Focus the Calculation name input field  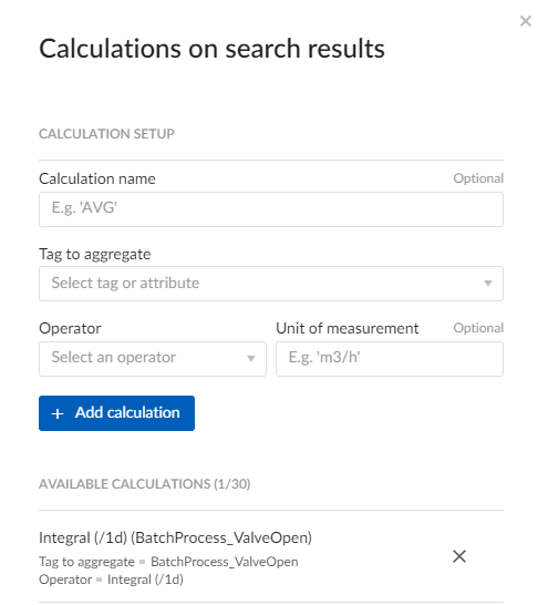tap(271, 209)
